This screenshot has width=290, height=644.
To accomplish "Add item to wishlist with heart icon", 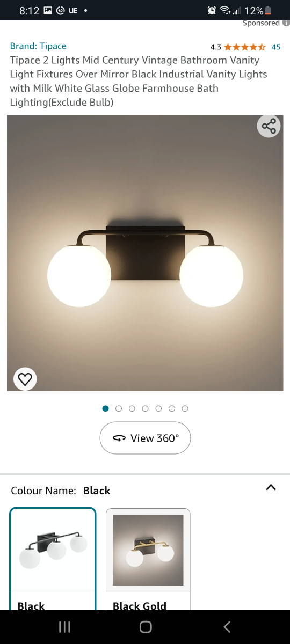I will (x=25, y=379).
